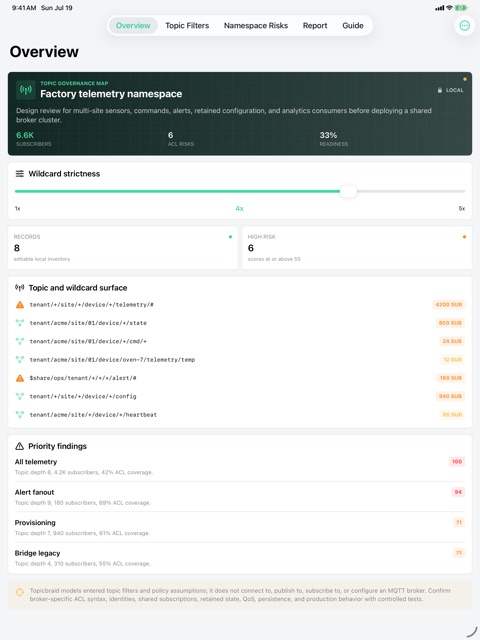
Task: Tap the lock icon beside LOCAL
Action: point(440,90)
